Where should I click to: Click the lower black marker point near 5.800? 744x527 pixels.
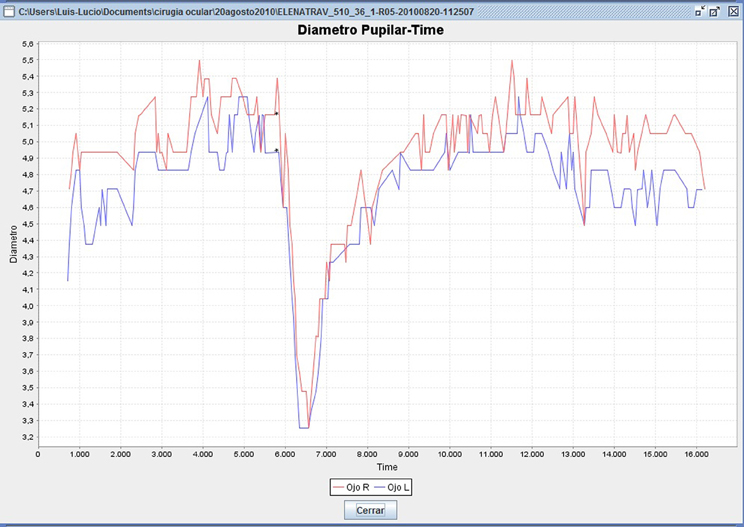tap(276, 150)
